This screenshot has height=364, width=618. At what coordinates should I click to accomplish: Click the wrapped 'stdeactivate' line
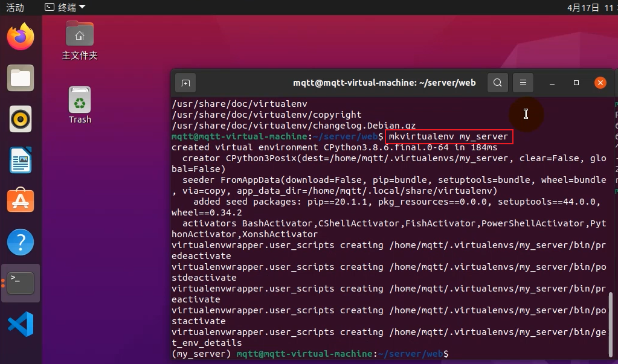click(x=204, y=278)
